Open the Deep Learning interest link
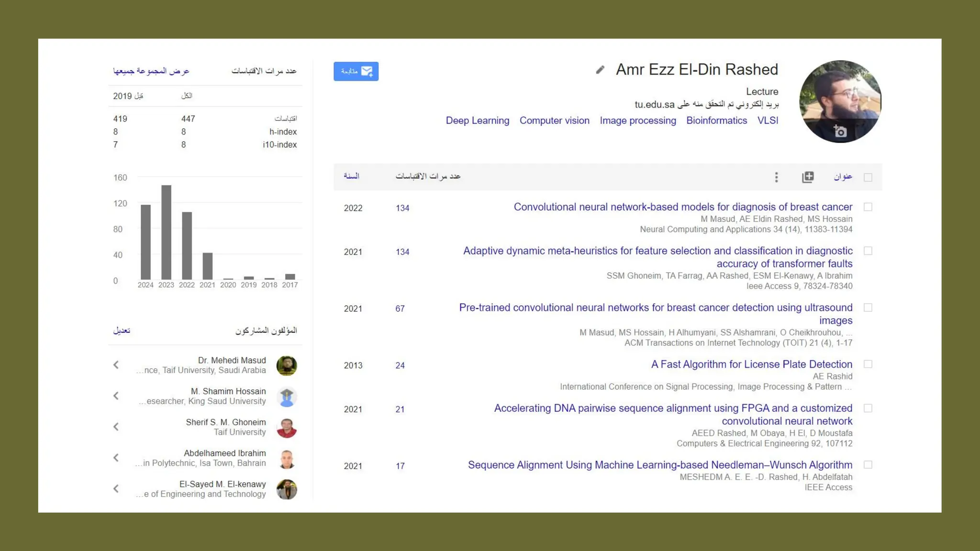980x551 pixels. pos(477,121)
